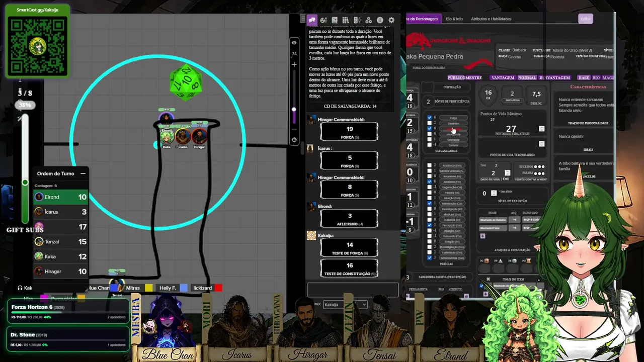Open the speaking-as Kakaiju dropdown

345,305
